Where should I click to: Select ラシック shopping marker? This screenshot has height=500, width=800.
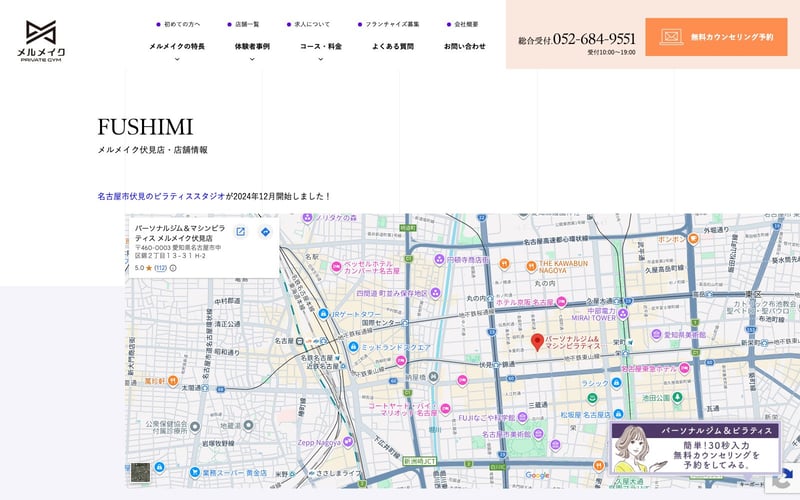(x=616, y=383)
